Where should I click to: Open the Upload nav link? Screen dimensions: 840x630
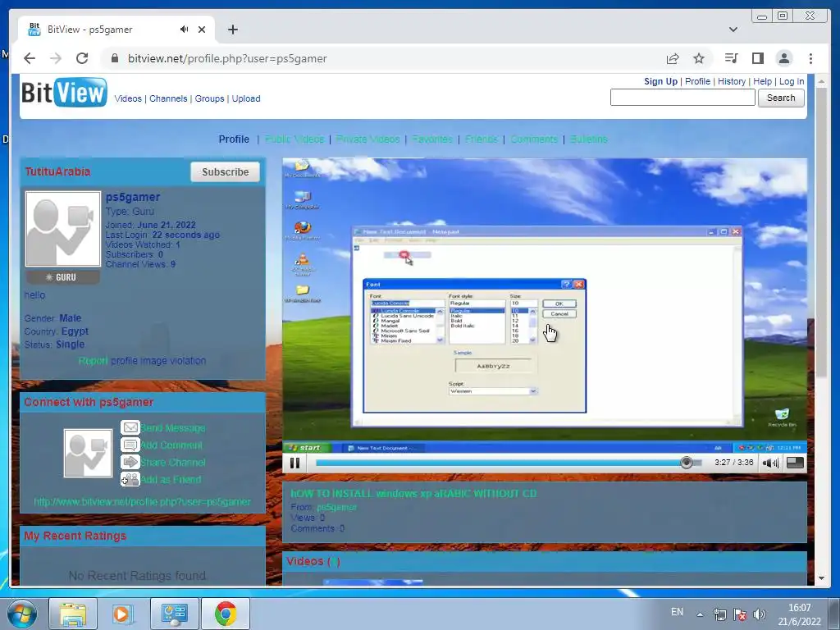(x=246, y=98)
